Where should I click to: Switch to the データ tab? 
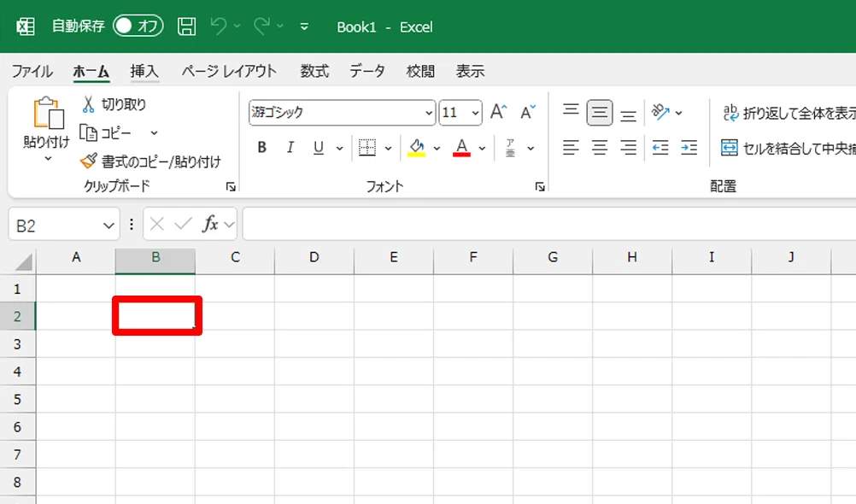[x=367, y=71]
